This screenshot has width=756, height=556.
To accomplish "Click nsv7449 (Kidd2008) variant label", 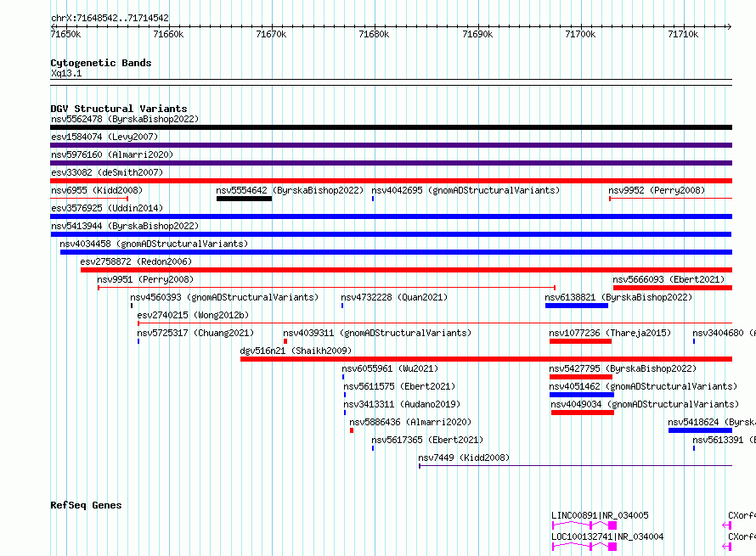I will pos(464,458).
